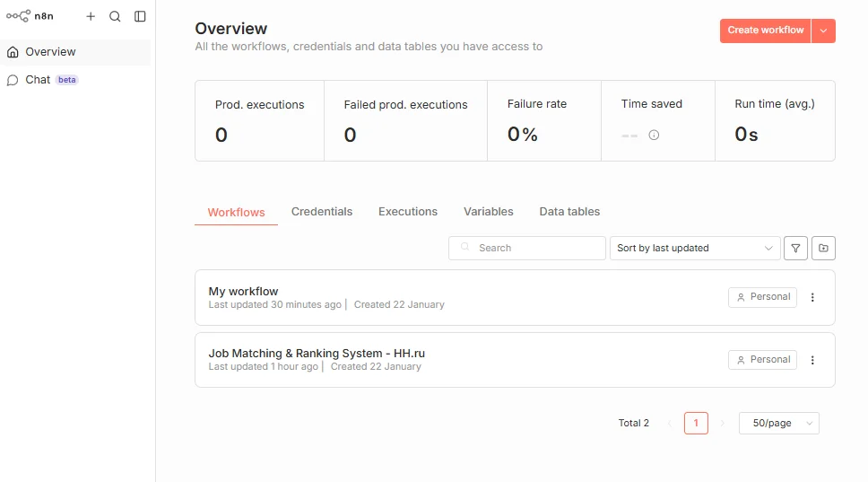Collapse sidebar with the panel icon
The width and height of the screenshot is (868, 482).
point(140,16)
